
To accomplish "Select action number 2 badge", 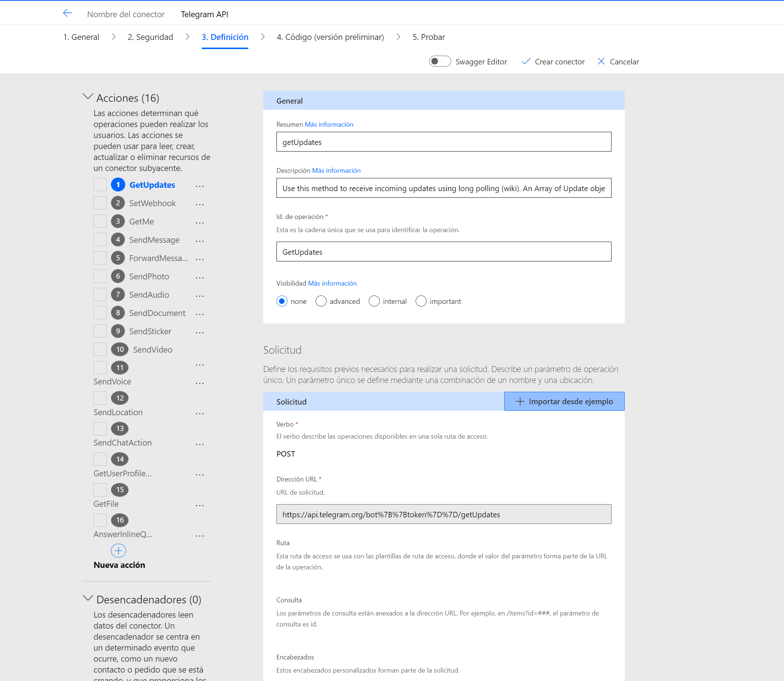I will pos(118,203).
